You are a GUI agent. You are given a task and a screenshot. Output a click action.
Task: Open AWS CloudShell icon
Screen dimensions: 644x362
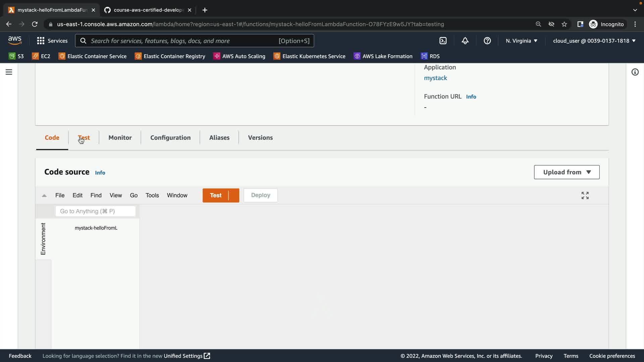click(443, 41)
